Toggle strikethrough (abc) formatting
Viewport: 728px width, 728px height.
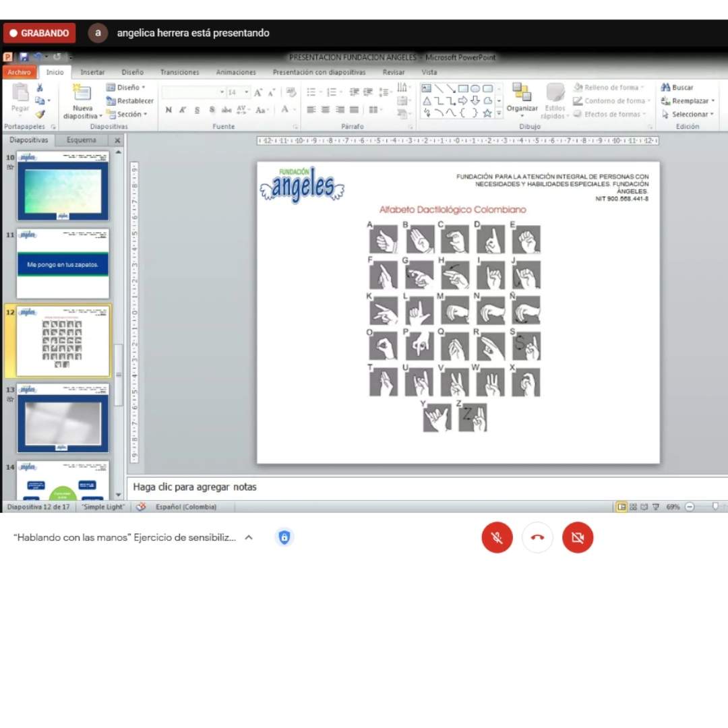click(x=226, y=110)
